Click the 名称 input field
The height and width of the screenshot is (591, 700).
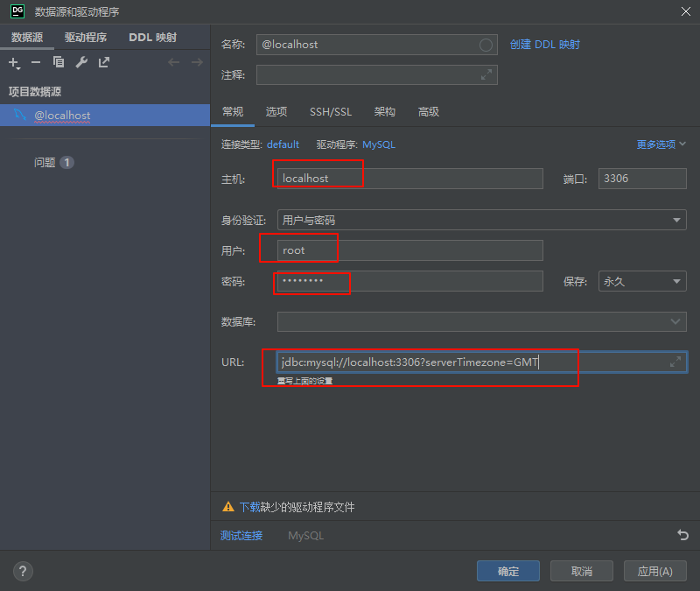(377, 45)
